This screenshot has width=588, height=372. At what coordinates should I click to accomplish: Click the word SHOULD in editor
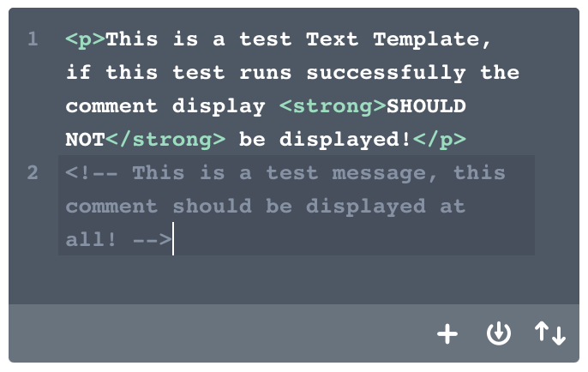[x=426, y=106]
